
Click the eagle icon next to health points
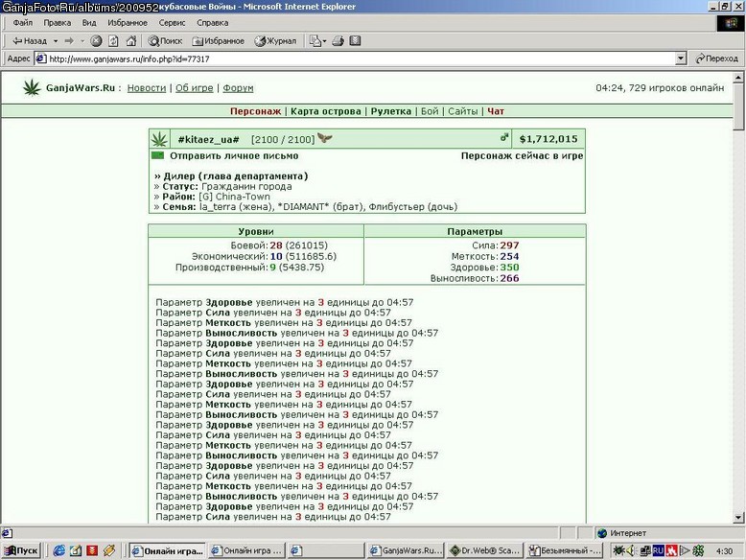325,138
